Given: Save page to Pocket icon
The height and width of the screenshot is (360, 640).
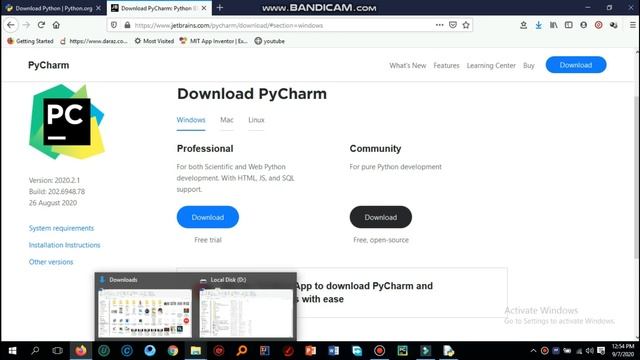Looking at the screenshot, I should coord(453,25).
